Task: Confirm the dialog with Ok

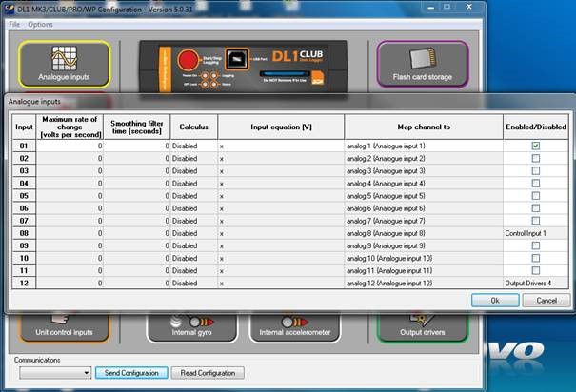Action: (494, 300)
